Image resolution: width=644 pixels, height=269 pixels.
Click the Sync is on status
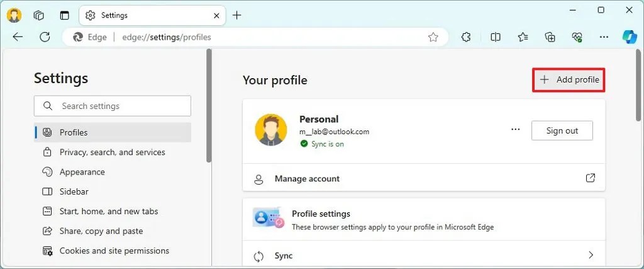[322, 144]
